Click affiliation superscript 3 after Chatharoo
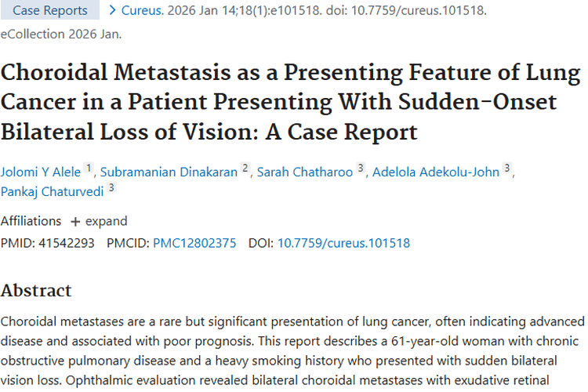Screen dimensions: 588x392 coord(361,168)
